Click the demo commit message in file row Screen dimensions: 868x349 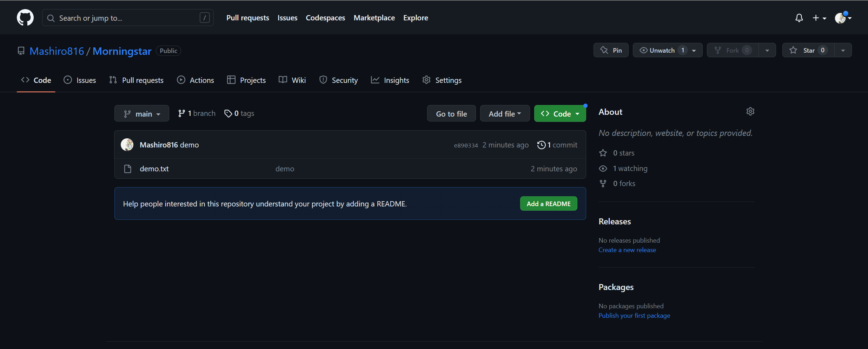click(x=285, y=169)
